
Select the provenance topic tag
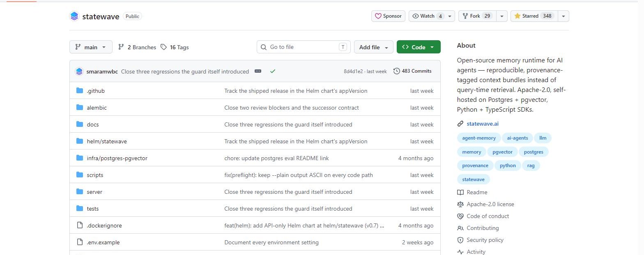[475, 165]
